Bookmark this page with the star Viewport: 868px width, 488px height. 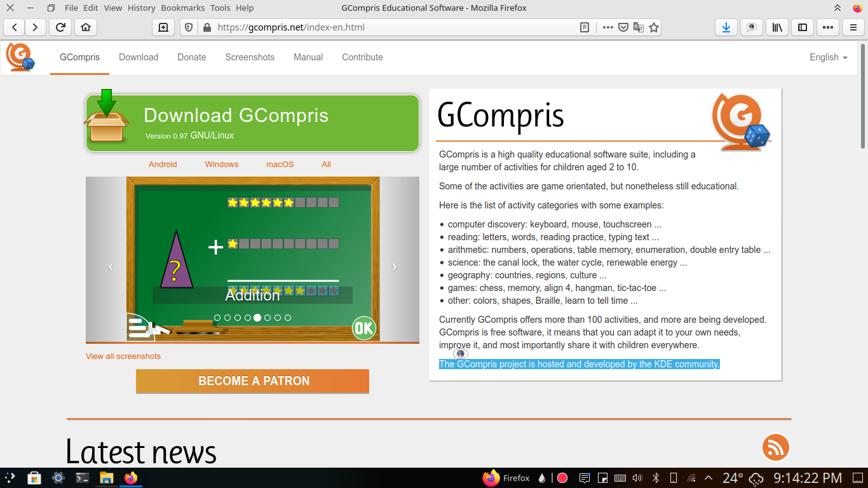point(654,27)
